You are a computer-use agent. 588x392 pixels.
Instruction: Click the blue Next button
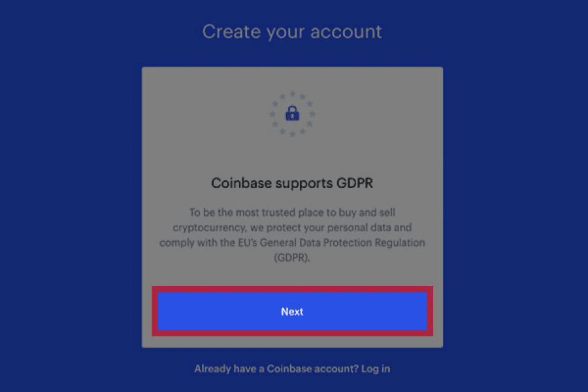click(x=292, y=312)
